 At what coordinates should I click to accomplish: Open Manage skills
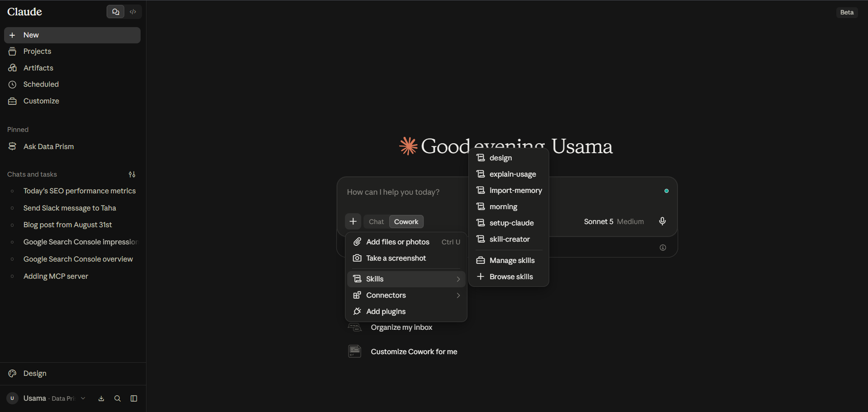click(x=509, y=261)
